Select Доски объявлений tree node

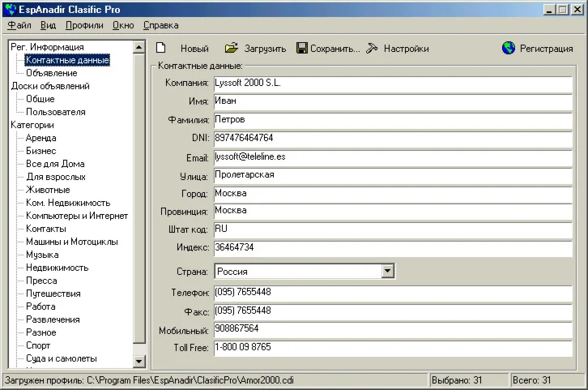50,86
